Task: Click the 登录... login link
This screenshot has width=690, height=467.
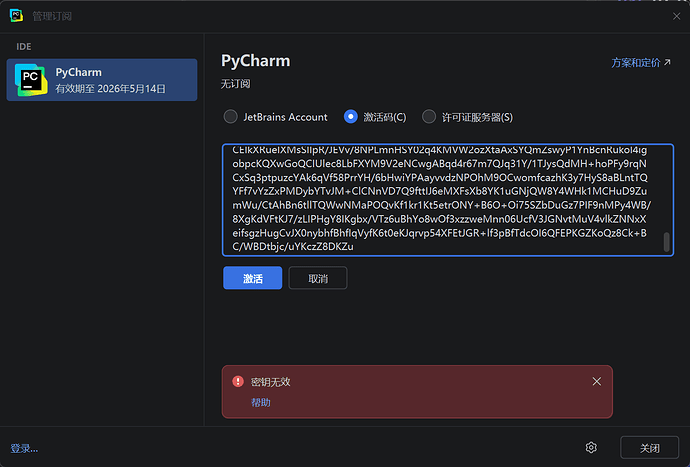Action: coord(24,449)
